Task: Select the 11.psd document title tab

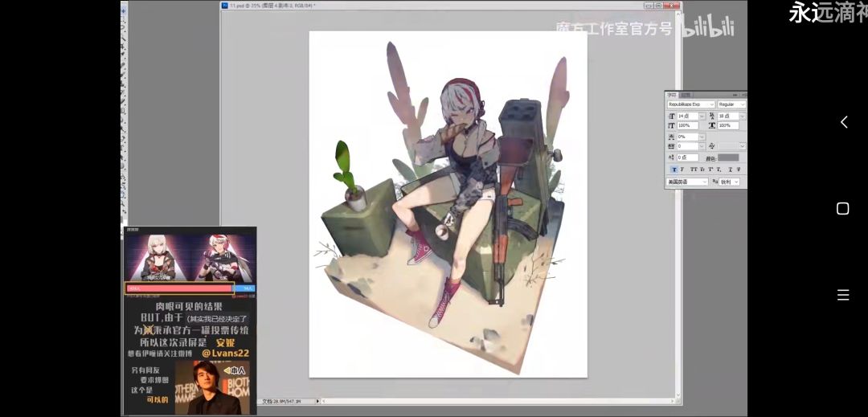Action: pyautogui.click(x=272, y=5)
